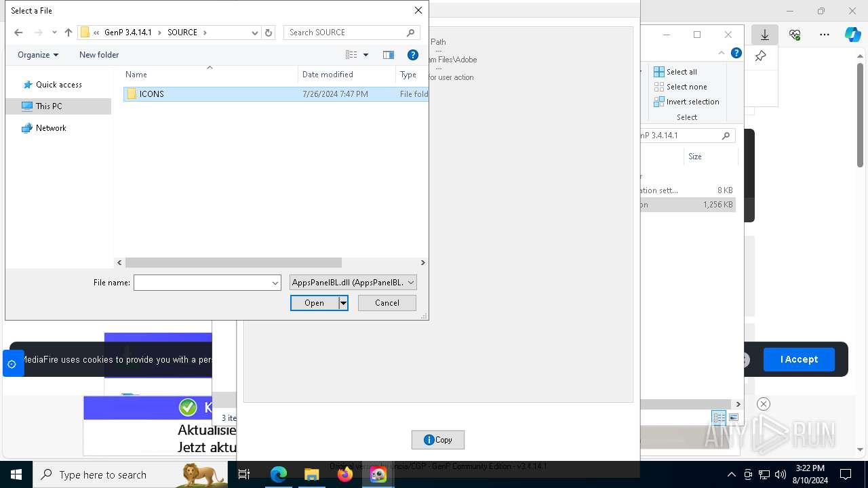This screenshot has height=488, width=868.
Task: Select the ICONS folder
Action: coord(275,94)
